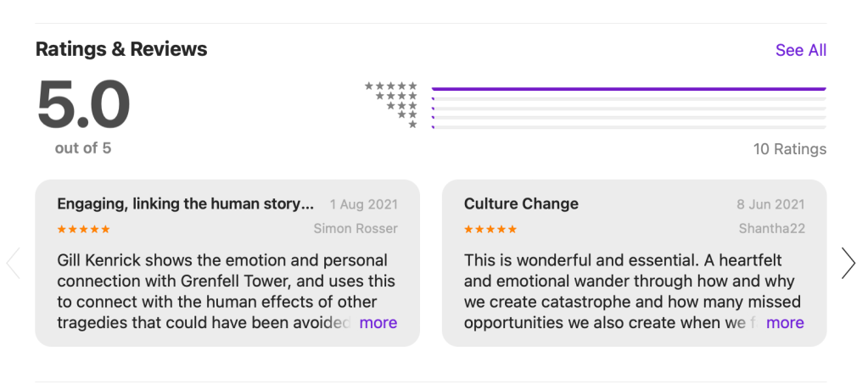Expand Simon Rosser's review with more
Viewport: 868px width, 390px height.
(378, 322)
